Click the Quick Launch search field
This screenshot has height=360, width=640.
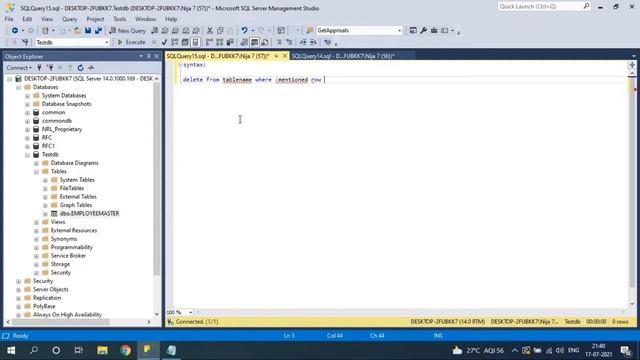[x=544, y=7]
